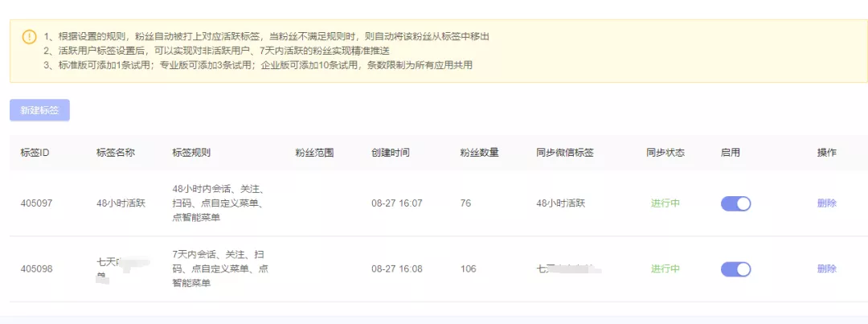Click the third notice line about 标准版 trials
The height and width of the screenshot is (324, 868).
(x=258, y=65)
